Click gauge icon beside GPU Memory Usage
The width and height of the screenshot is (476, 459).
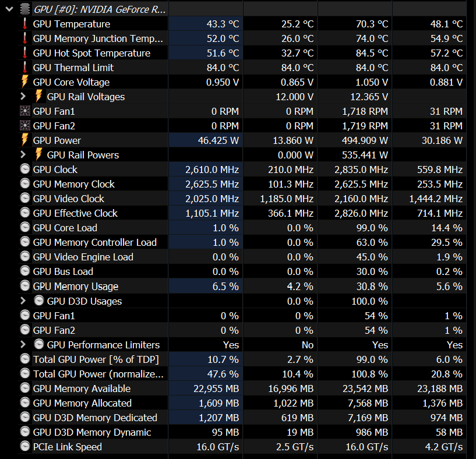coord(25,285)
